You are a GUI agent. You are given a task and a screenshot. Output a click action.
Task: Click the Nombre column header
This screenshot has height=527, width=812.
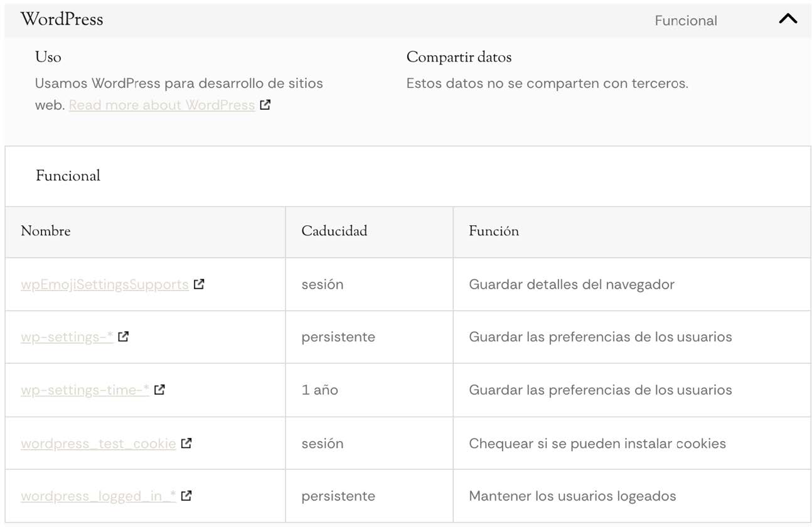pos(45,232)
